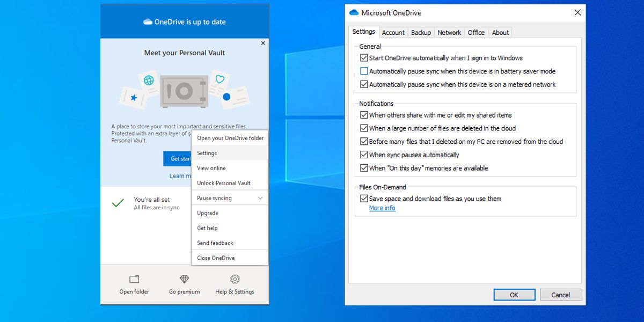Screen dimensions: 644x322
Task: Disable the sync pauses automatically notification
Action: tap(364, 155)
